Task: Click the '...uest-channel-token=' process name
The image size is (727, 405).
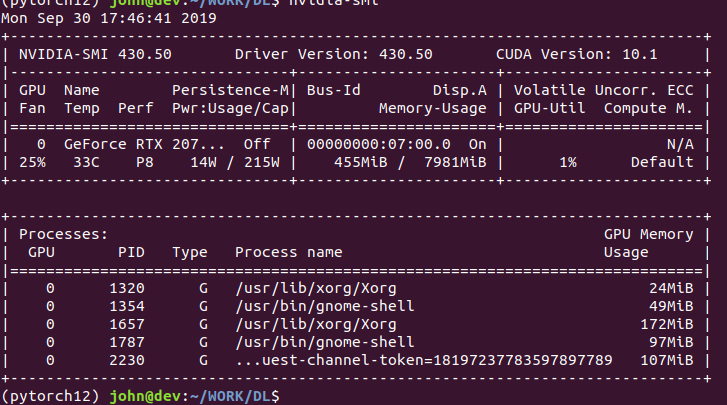Action: point(424,361)
